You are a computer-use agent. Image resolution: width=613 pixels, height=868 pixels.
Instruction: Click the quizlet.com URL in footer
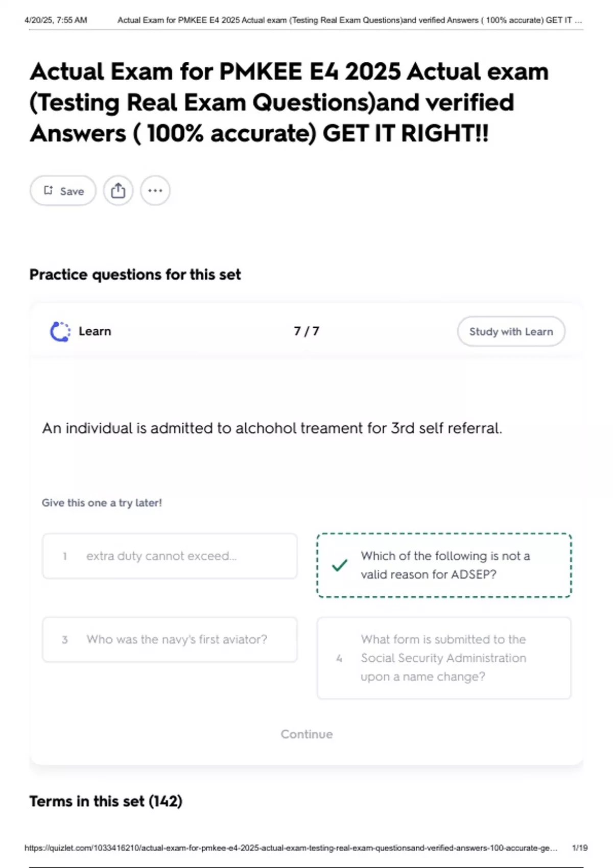coord(291,848)
